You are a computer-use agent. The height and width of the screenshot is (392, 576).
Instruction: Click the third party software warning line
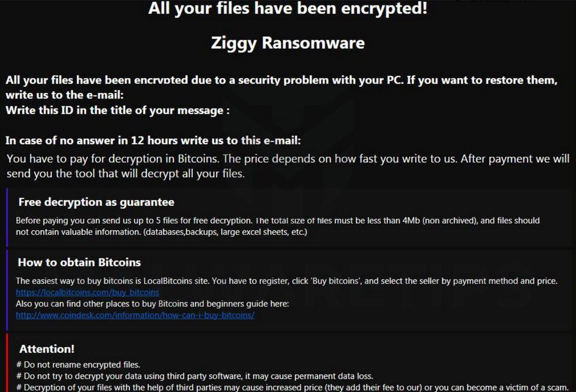click(x=195, y=376)
